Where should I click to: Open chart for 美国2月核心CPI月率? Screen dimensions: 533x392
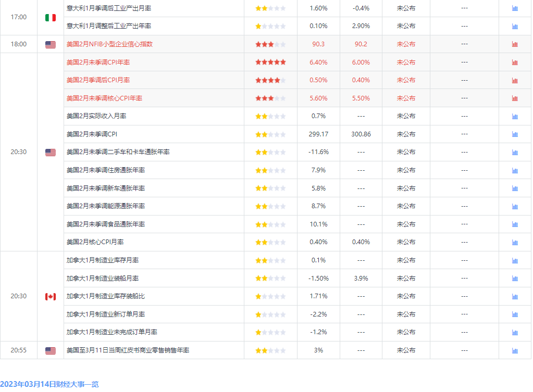(x=515, y=242)
